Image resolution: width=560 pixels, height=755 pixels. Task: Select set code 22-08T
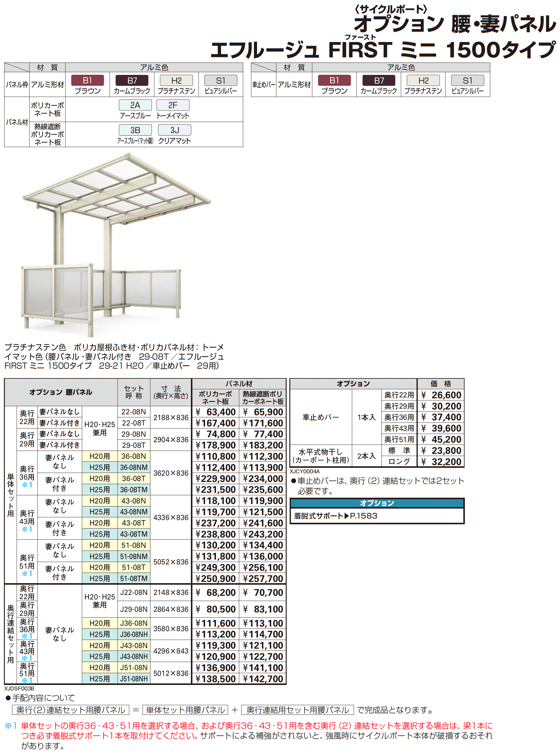(134, 423)
